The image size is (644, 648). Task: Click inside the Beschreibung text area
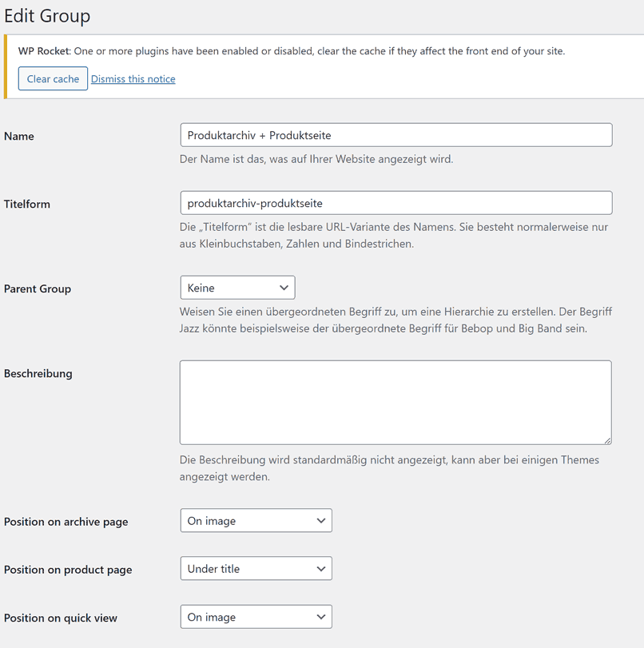396,402
